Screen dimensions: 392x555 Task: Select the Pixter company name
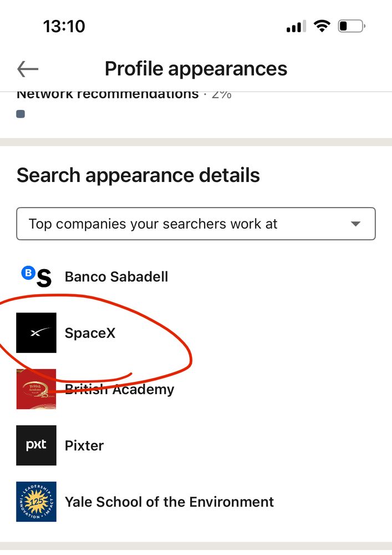pos(84,445)
